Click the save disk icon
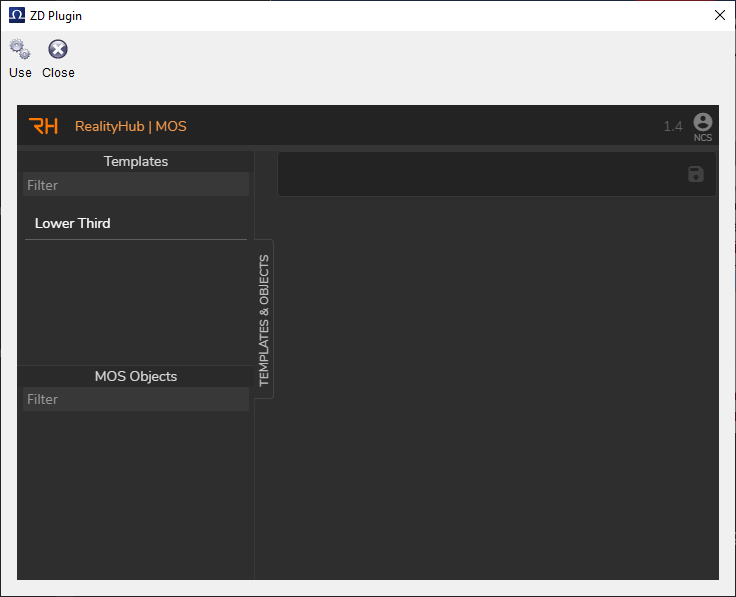The height and width of the screenshot is (597, 736). point(696,174)
